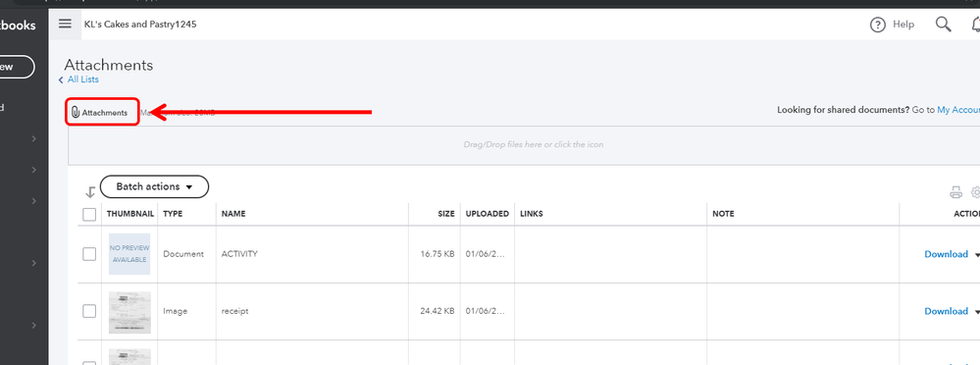Expand the arrow next to ACTIVITY Download
The width and height of the screenshot is (980, 365).
click(x=977, y=254)
